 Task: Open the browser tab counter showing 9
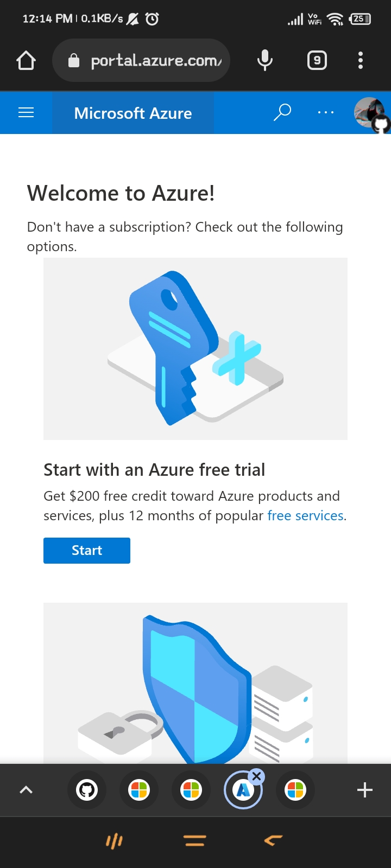tap(317, 60)
